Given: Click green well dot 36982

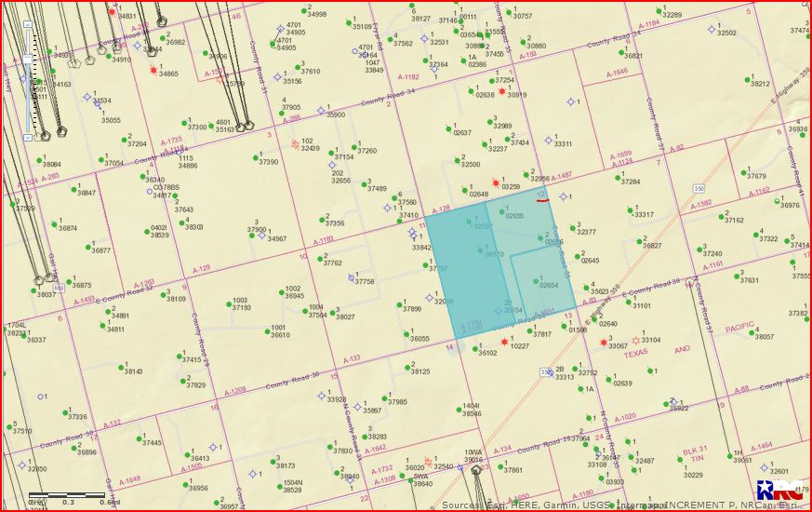Looking at the screenshot, I should point(163,38).
